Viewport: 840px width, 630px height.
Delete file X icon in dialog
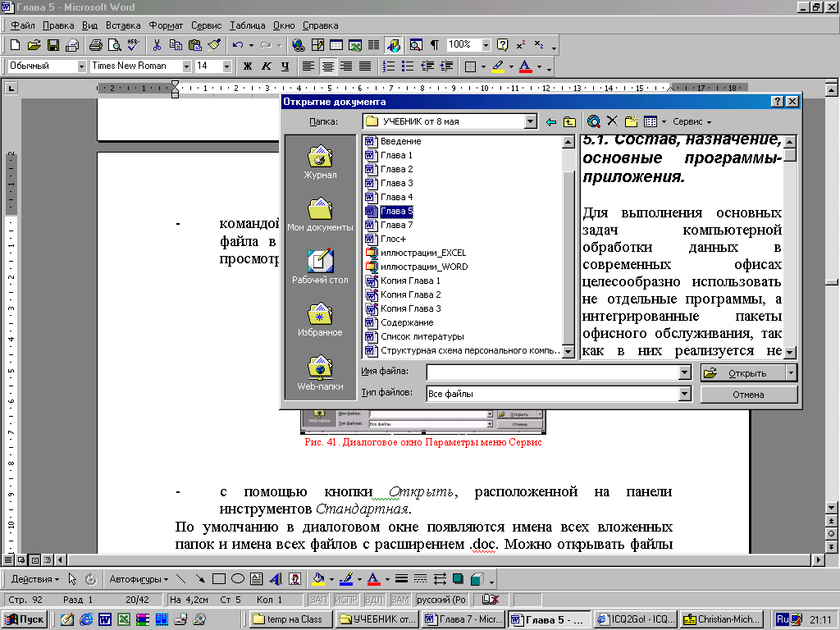tap(612, 121)
